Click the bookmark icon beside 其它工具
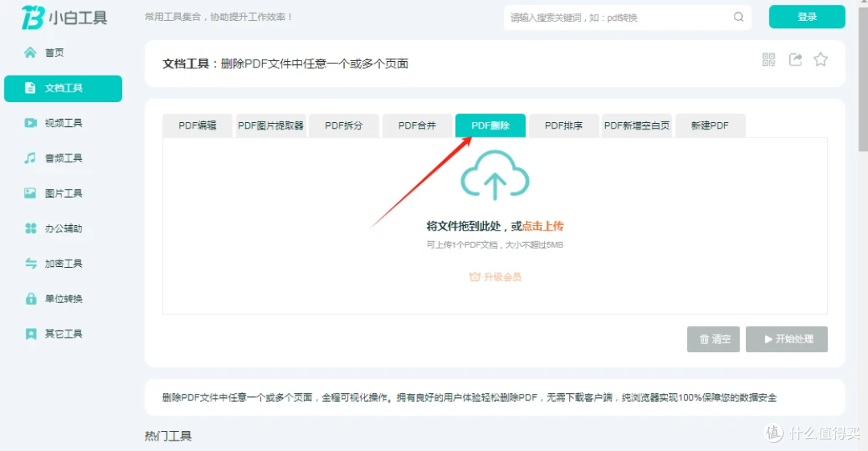This screenshot has height=451, width=868. tap(31, 334)
